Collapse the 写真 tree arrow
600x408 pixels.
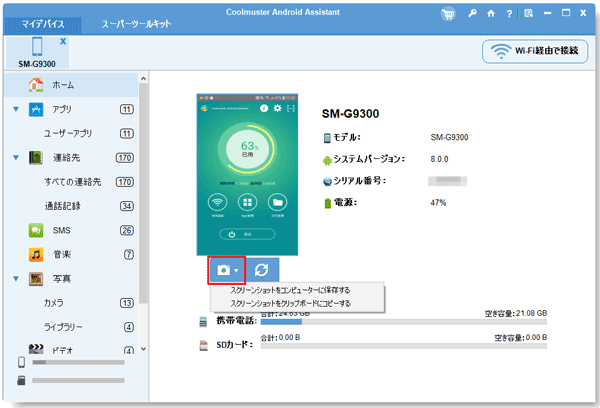pos(16,279)
